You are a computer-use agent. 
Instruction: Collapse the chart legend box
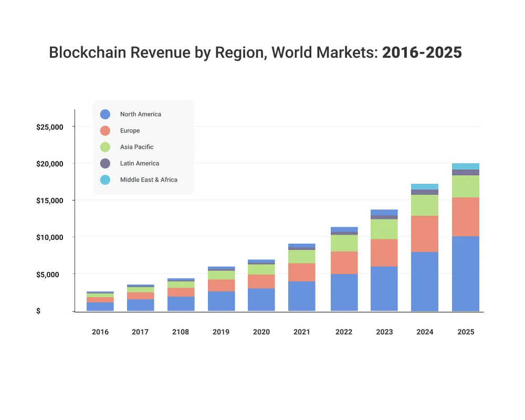pos(143,147)
